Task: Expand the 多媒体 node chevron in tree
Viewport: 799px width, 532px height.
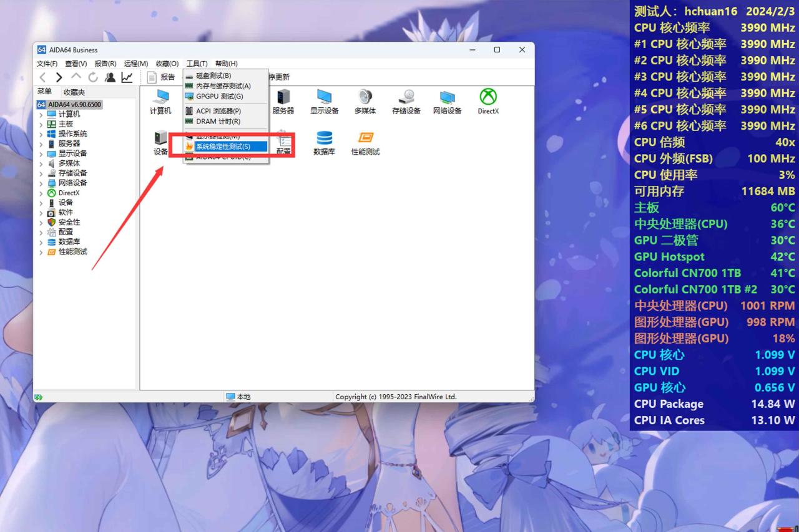Action: (x=41, y=163)
